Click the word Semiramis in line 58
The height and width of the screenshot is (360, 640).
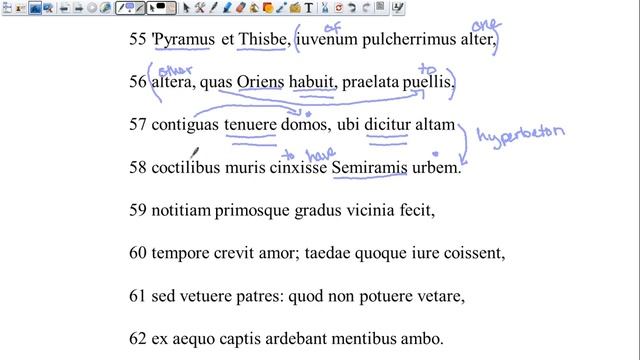[x=369, y=167]
